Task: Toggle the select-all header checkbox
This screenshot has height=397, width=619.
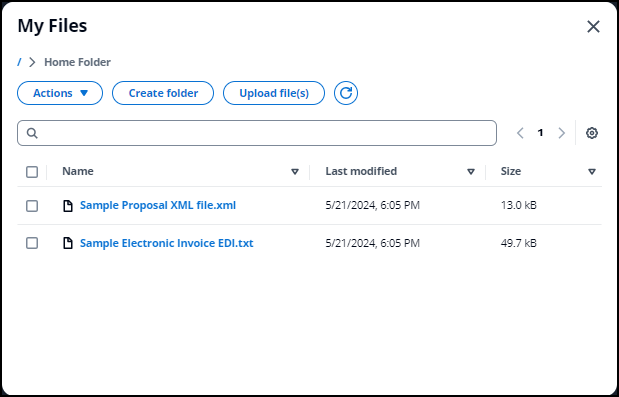Action: click(x=32, y=172)
